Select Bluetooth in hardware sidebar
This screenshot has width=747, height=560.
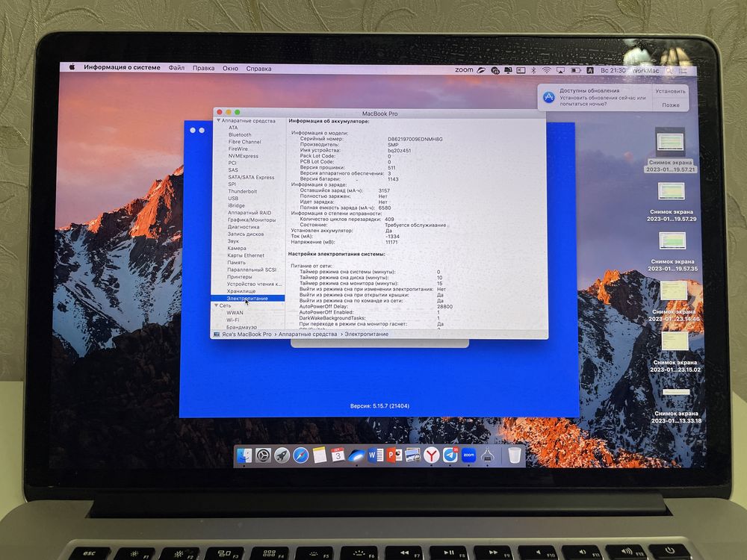coord(240,134)
